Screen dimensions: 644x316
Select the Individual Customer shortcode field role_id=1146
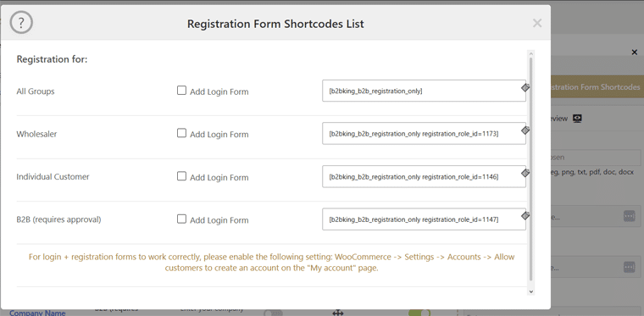(x=424, y=176)
